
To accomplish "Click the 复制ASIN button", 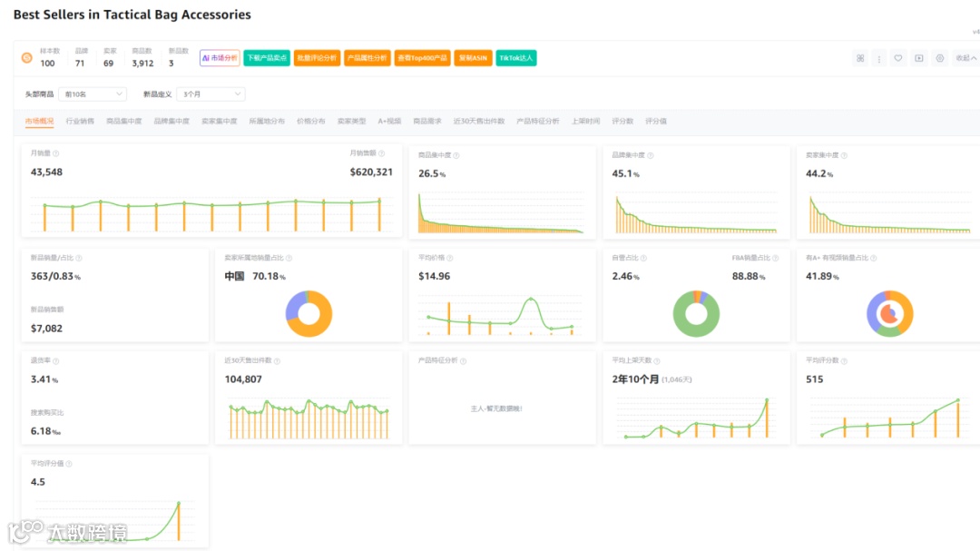I will point(473,58).
